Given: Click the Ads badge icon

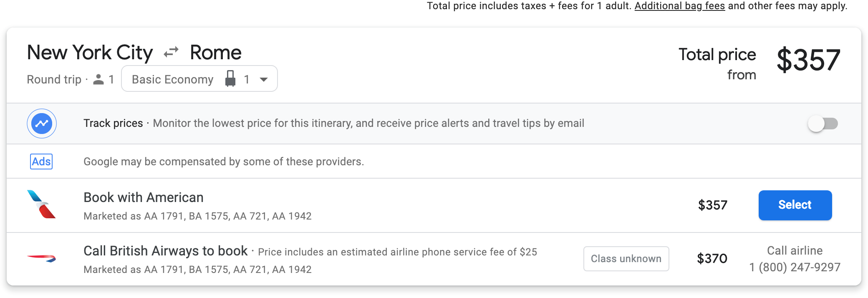Looking at the screenshot, I should pyautogui.click(x=41, y=162).
